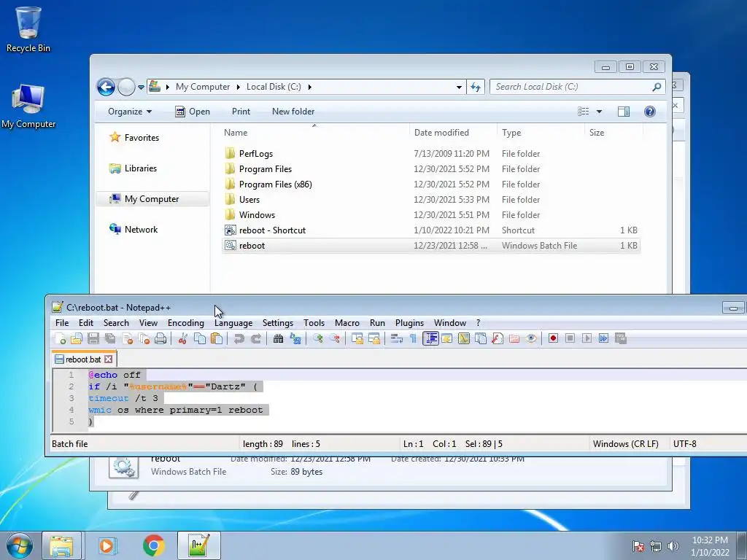Open the Replace toolbar icon
Screen dimensions: 747x560
click(295, 338)
